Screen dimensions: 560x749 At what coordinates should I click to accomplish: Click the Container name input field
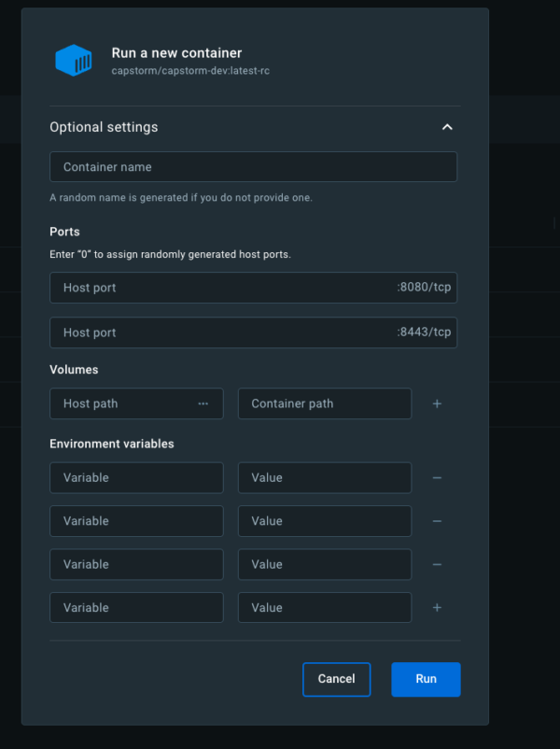pyautogui.click(x=253, y=166)
